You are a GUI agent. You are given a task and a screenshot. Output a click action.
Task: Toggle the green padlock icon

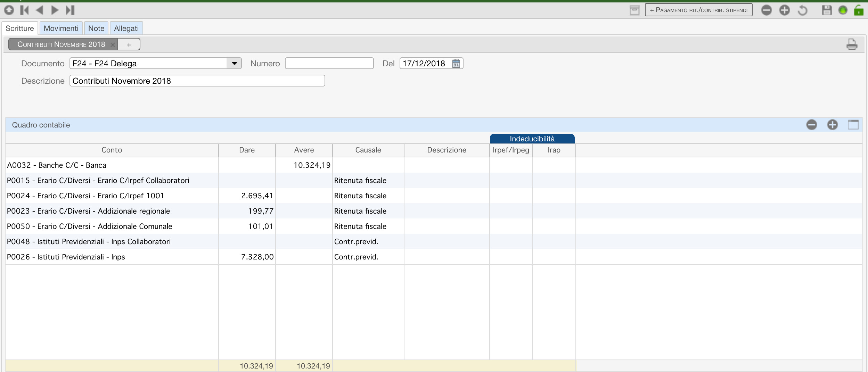pos(859,10)
